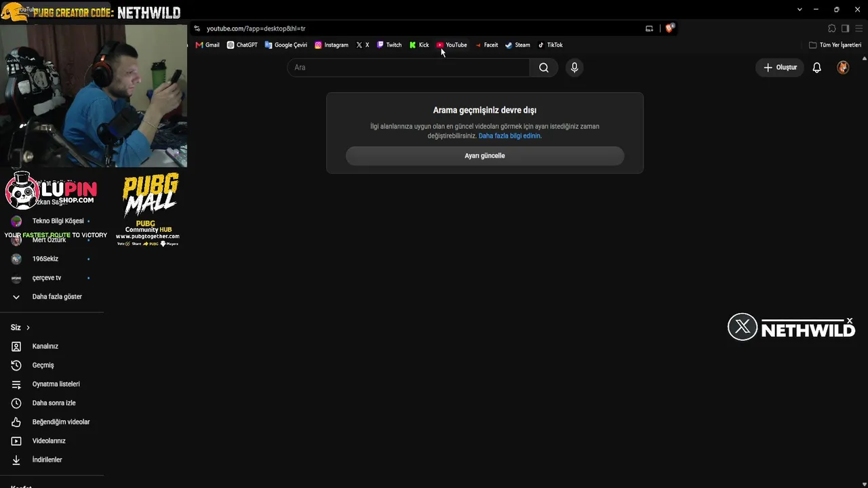
Task: Open the X bookmark
Action: click(x=363, y=45)
